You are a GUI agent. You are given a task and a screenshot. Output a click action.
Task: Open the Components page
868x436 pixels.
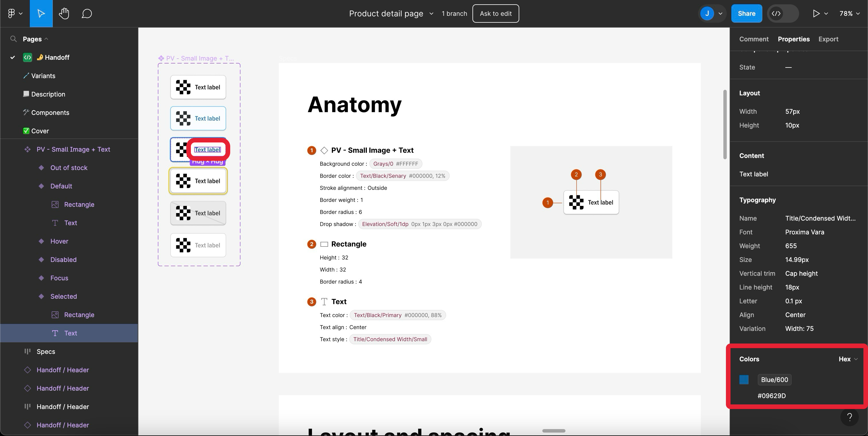[x=50, y=113]
